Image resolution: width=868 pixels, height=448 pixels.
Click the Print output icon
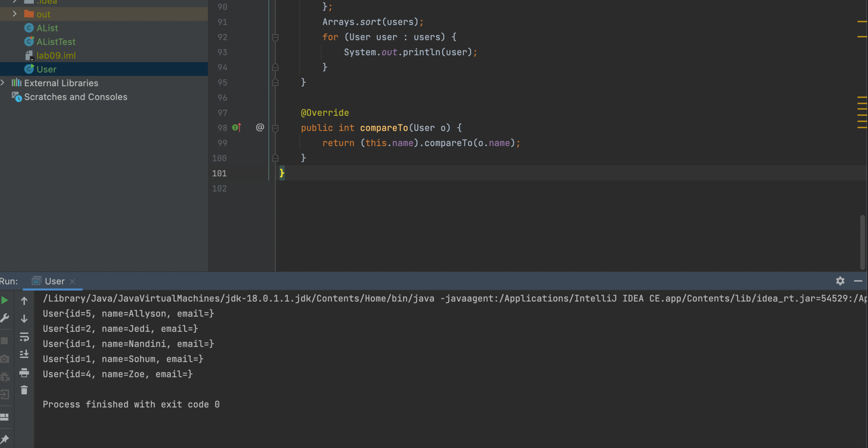pos(24,372)
